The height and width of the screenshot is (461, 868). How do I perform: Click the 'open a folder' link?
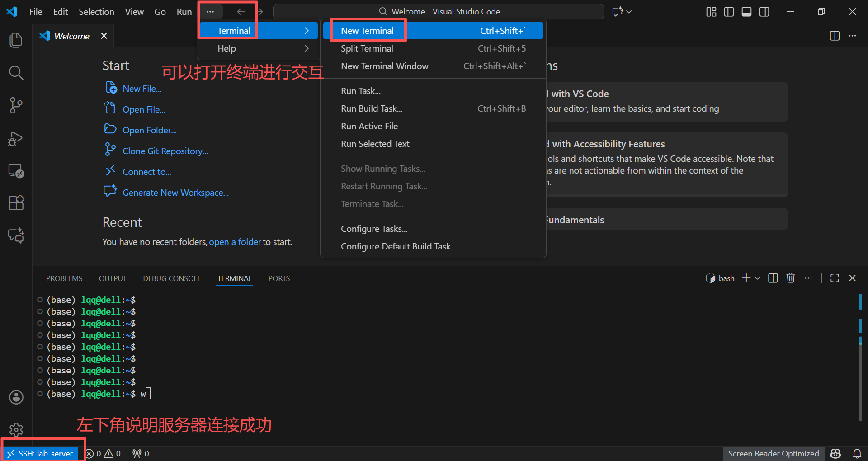pos(235,242)
